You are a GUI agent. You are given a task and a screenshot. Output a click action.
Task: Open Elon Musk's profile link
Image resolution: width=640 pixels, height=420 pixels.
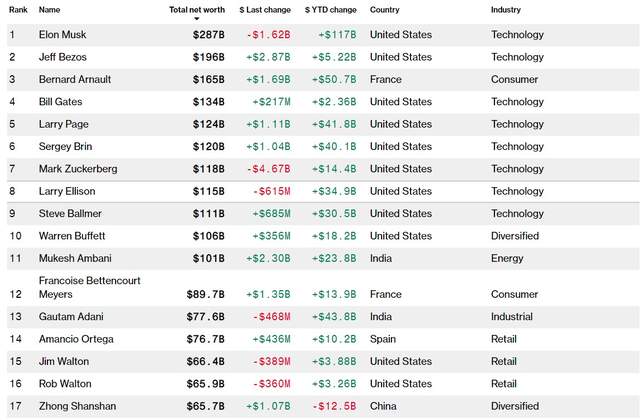click(62, 35)
